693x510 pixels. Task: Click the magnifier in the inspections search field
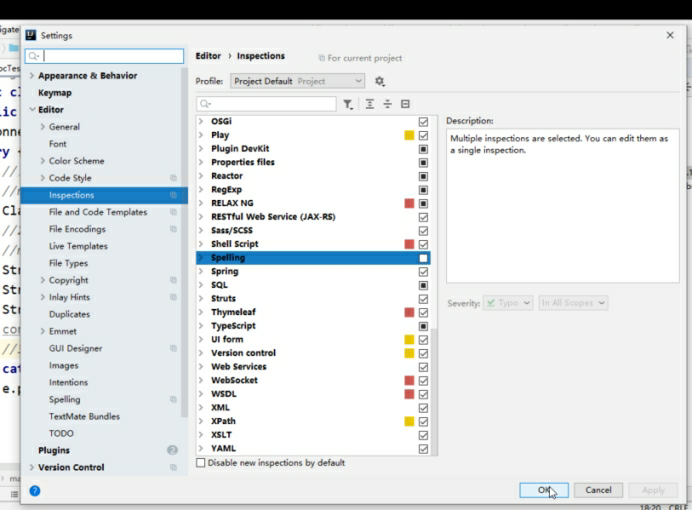click(x=205, y=104)
